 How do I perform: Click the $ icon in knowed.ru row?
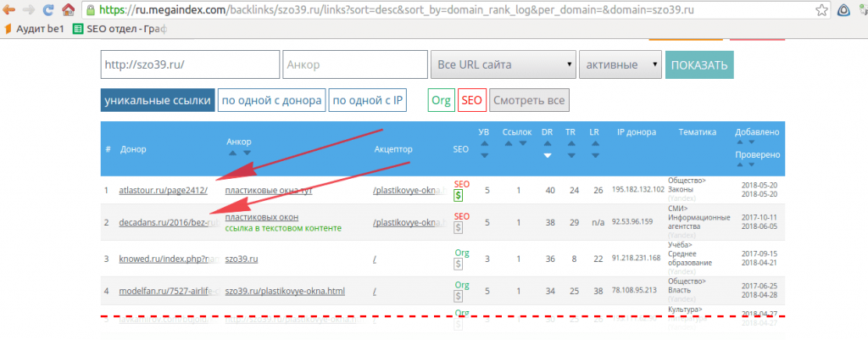point(459,265)
